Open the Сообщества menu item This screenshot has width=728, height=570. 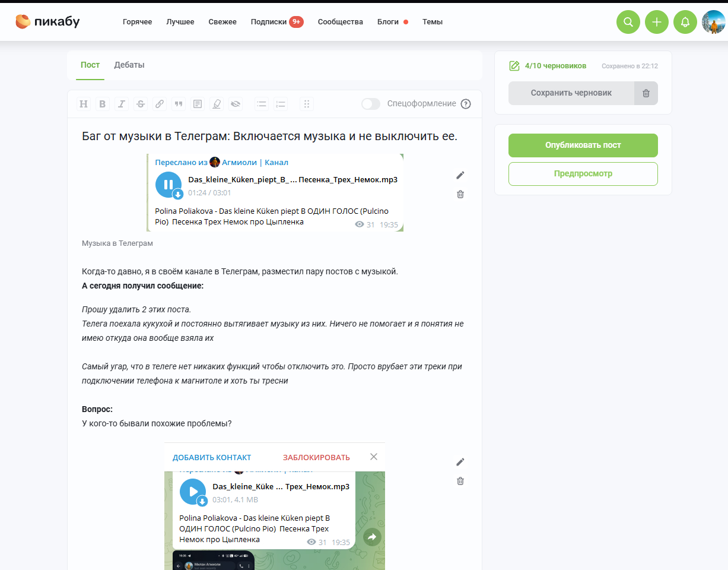[x=341, y=22]
